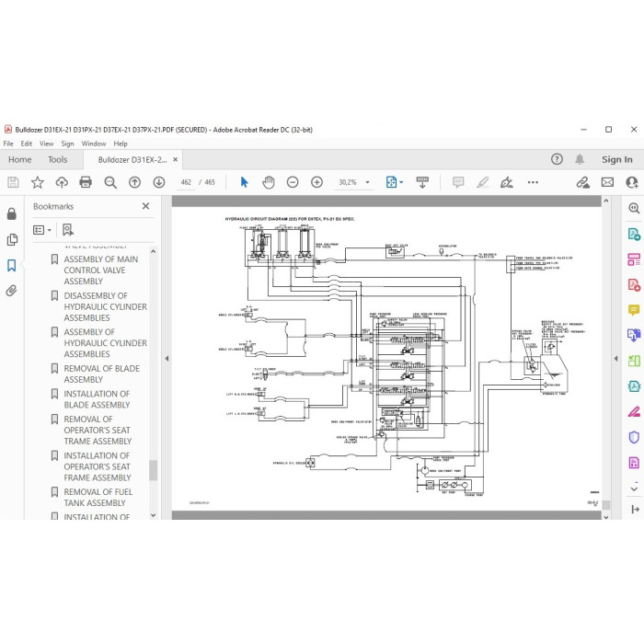Select the Hand pan tool

click(x=269, y=182)
